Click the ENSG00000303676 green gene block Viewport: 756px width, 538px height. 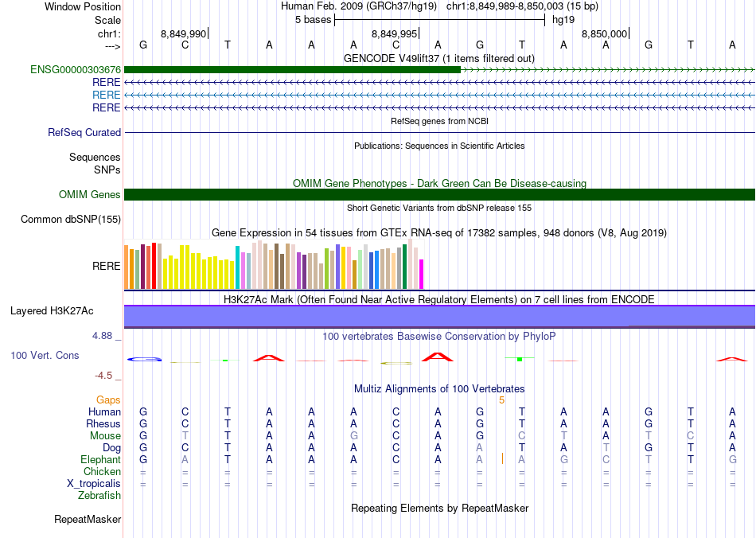[293, 70]
